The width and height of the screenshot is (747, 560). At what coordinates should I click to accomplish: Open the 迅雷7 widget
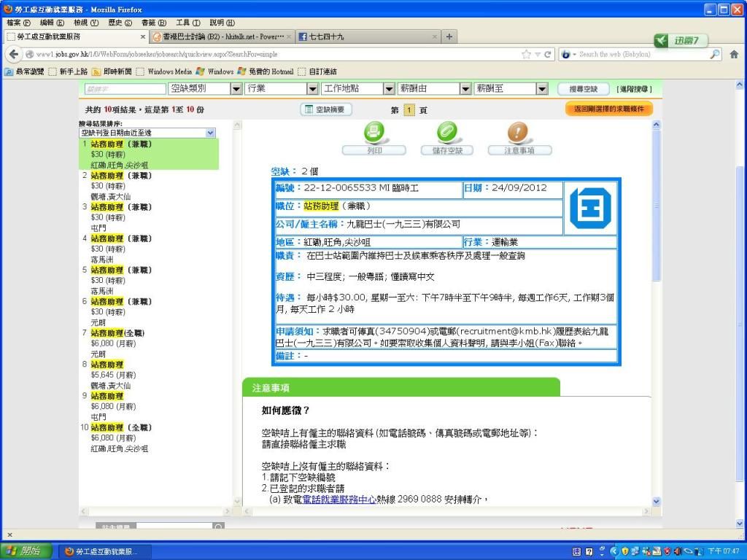click(681, 41)
